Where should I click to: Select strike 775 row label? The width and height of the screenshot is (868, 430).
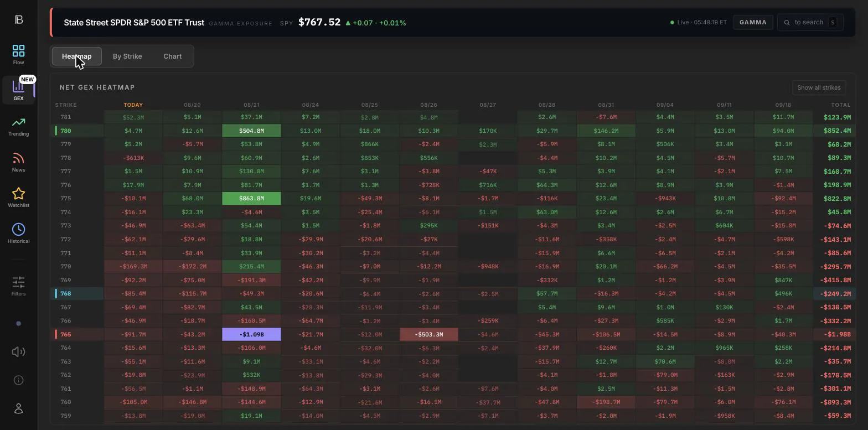coord(65,198)
